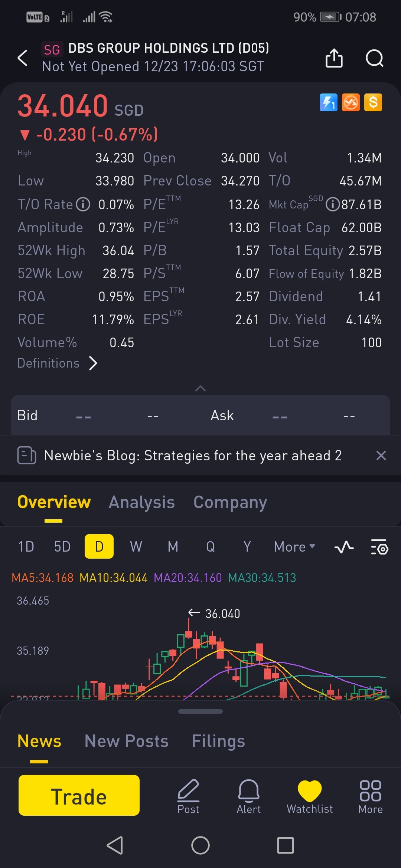
Task: Tap the back arrow icon
Action: click(x=23, y=58)
